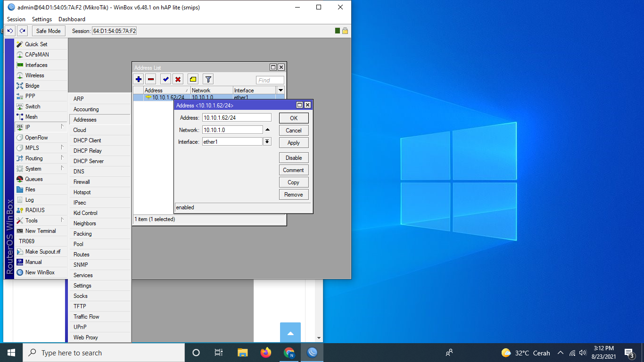
Task: Click the Network field in dialog
Action: pos(232,130)
